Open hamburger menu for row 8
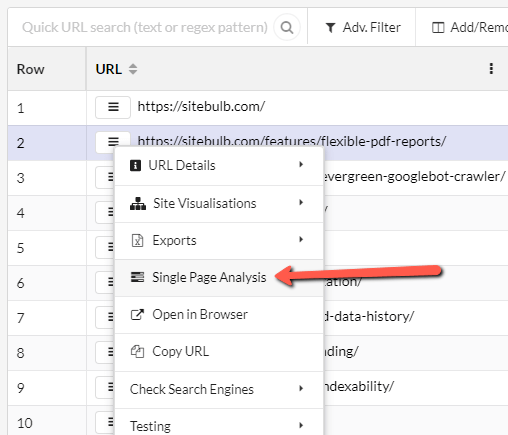508x435 pixels. pos(105,352)
